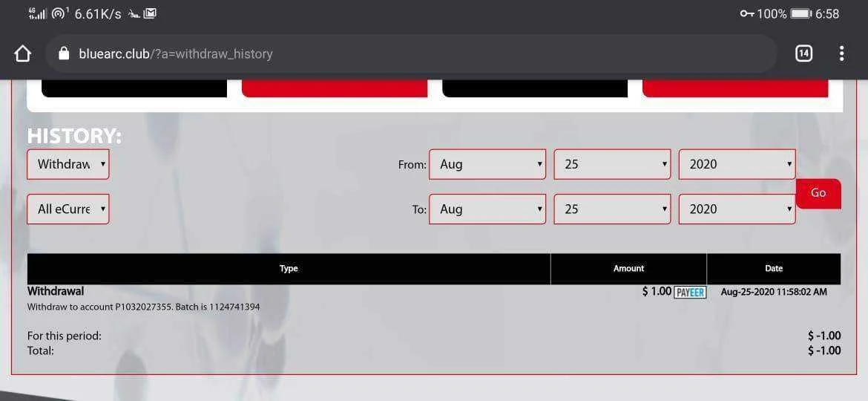Tap the 6.61K/s network speed indicator
Image resolution: width=868 pixels, height=401 pixels.
[x=98, y=14]
